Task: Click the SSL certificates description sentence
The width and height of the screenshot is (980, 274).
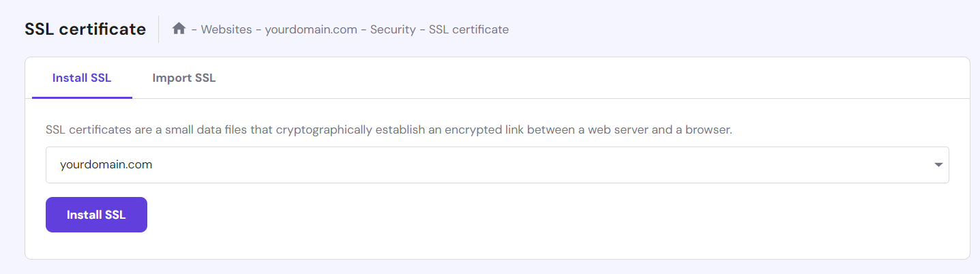Action: click(389, 130)
